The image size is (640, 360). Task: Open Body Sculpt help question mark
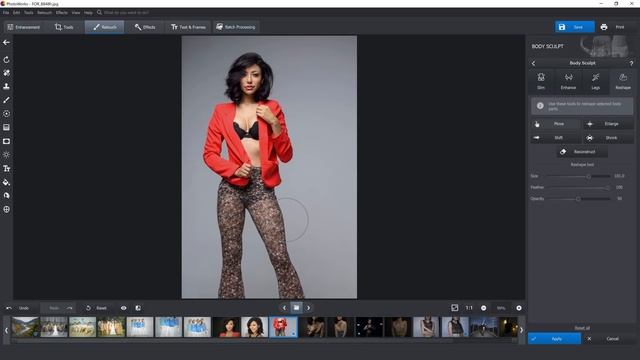coord(631,63)
